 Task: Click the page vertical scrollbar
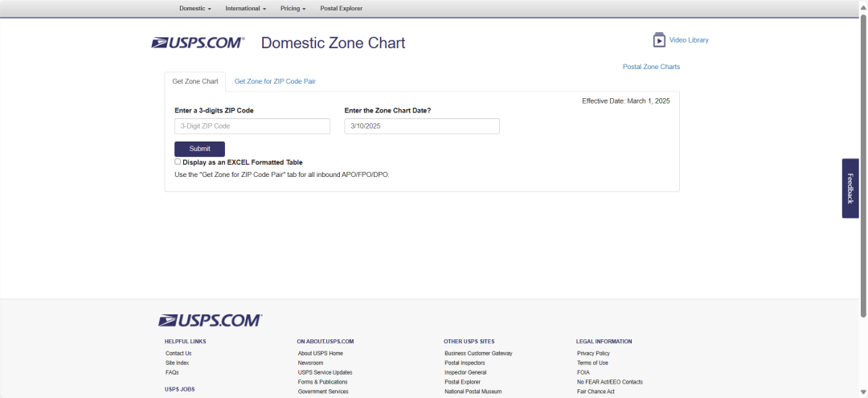(x=863, y=161)
